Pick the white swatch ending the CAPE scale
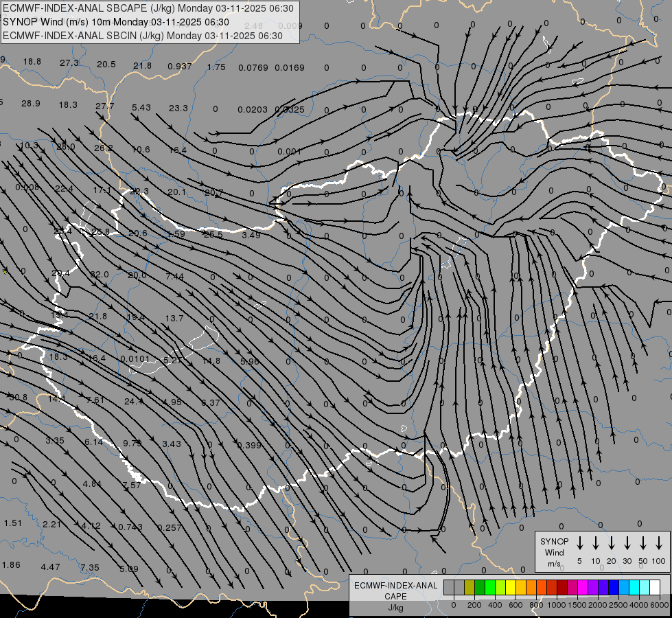 (x=655, y=587)
